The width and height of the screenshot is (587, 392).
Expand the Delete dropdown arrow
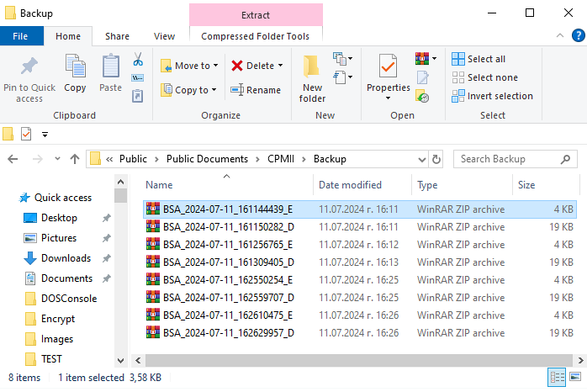point(280,66)
